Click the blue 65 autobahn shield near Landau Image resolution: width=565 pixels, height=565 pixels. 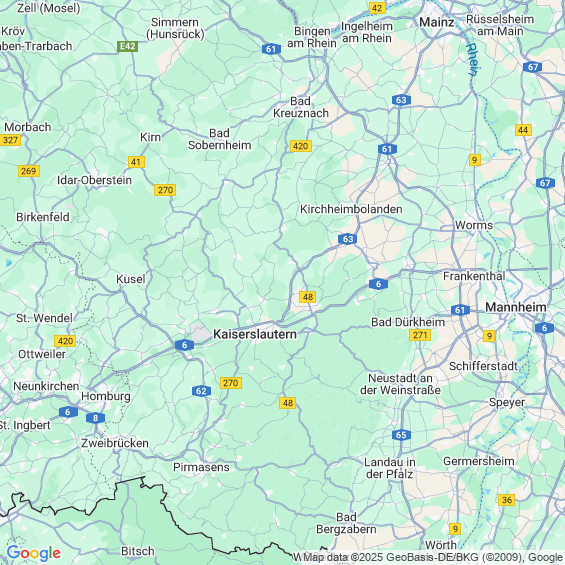(x=401, y=435)
